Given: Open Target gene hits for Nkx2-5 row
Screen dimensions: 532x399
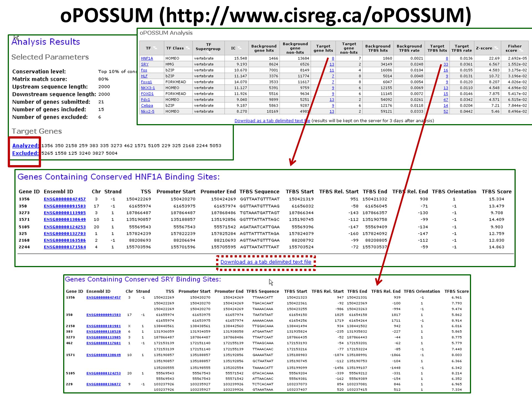Looking at the screenshot, I should pyautogui.click(x=332, y=111).
